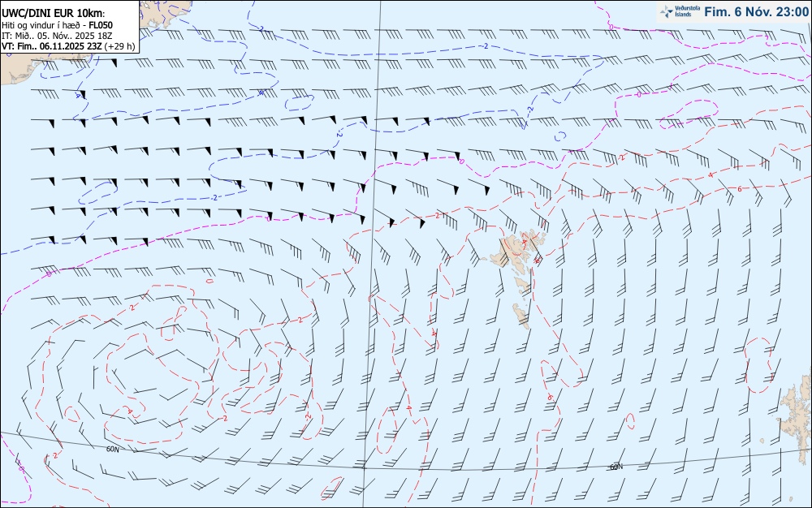Screen dimensions: 812x508
Task: Click the 60N label near the right side
Action: coord(616,467)
